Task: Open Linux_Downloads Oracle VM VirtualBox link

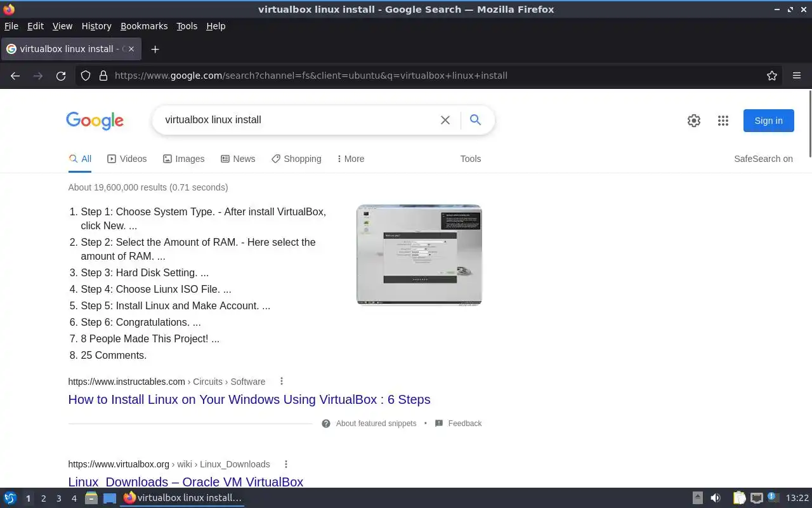Action: (x=186, y=481)
